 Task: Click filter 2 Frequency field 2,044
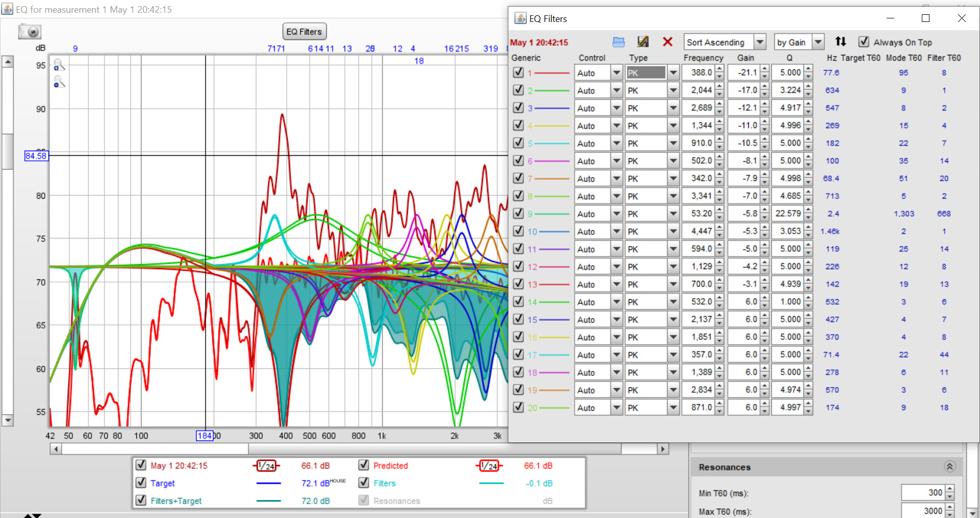coord(698,90)
